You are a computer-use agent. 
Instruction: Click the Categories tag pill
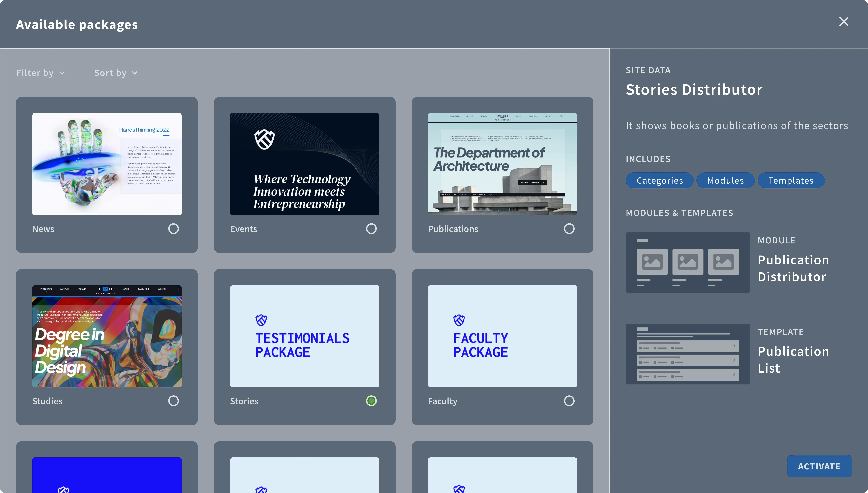click(x=659, y=180)
